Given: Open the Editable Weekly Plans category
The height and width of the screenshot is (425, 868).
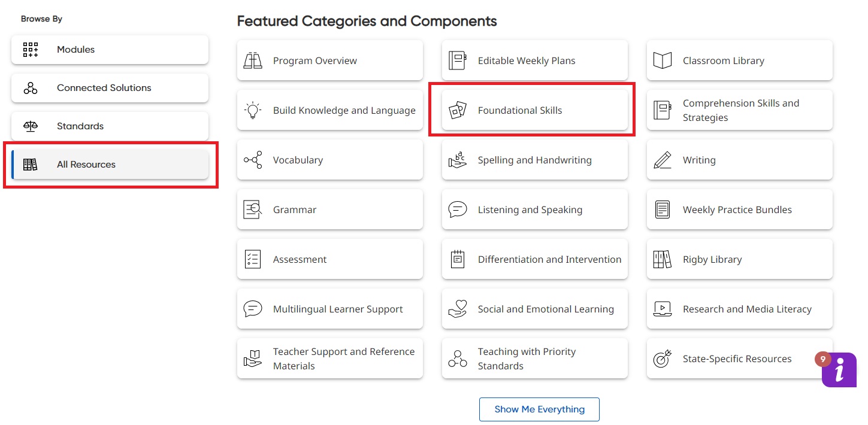Looking at the screenshot, I should coord(534,60).
